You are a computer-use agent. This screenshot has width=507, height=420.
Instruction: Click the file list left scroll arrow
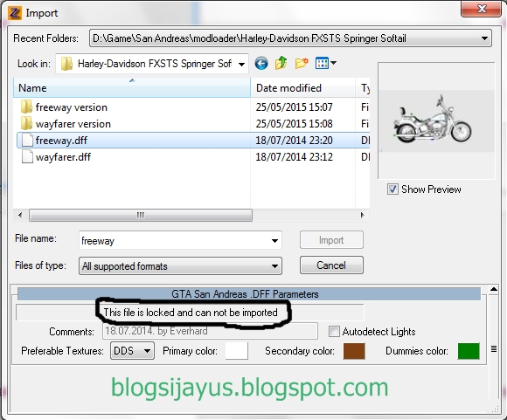20,215
